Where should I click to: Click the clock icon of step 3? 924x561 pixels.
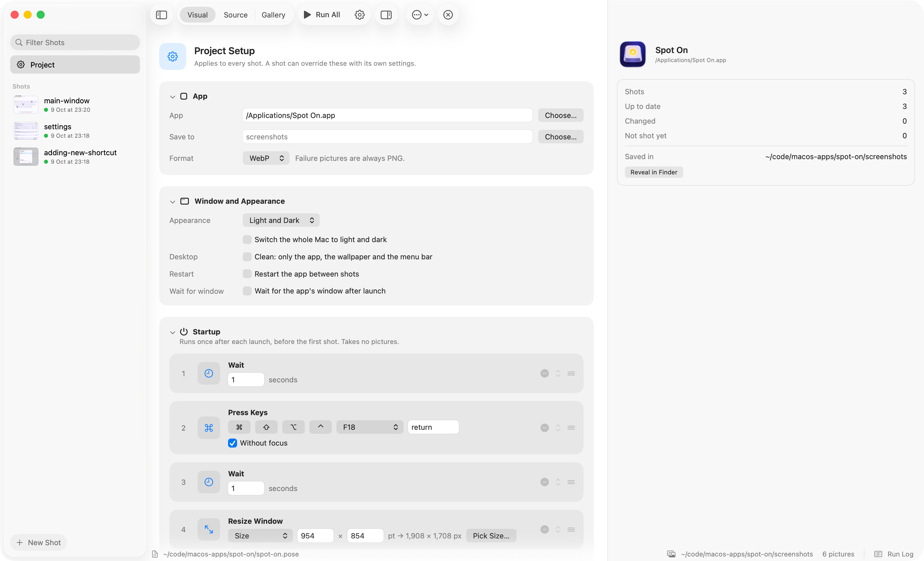[209, 482]
